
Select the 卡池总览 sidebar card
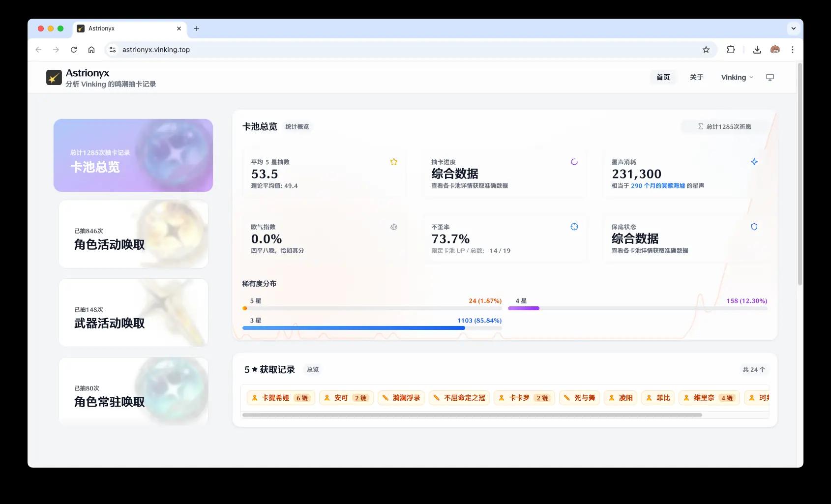pyautogui.click(x=133, y=155)
